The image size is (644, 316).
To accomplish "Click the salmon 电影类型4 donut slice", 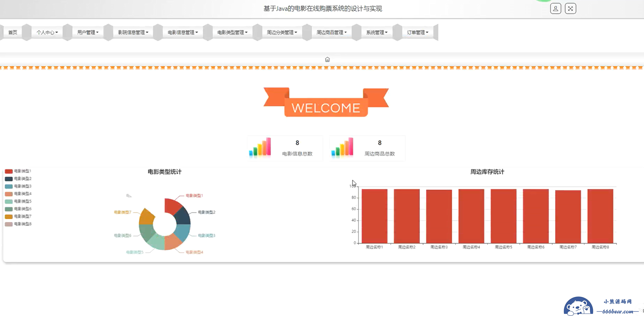I will point(172,243).
